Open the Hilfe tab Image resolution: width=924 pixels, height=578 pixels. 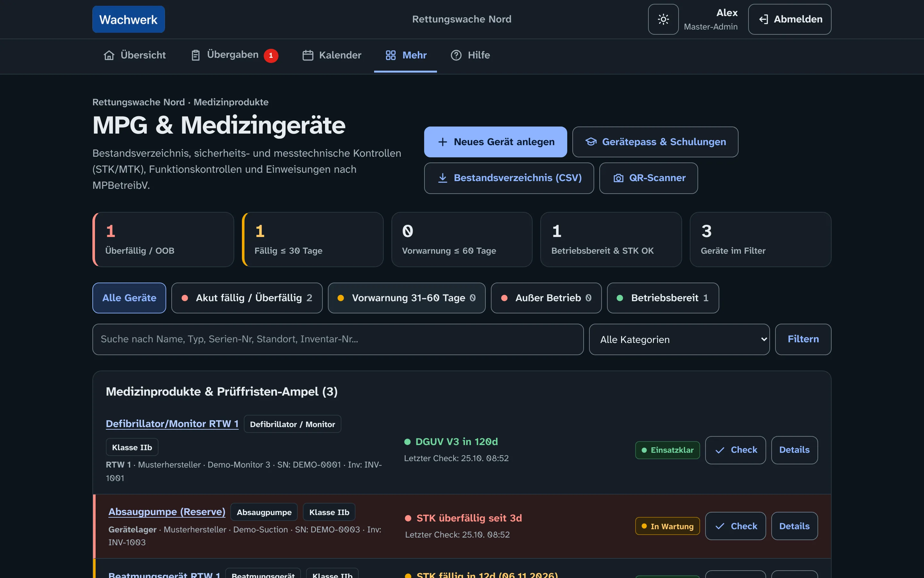(x=470, y=55)
